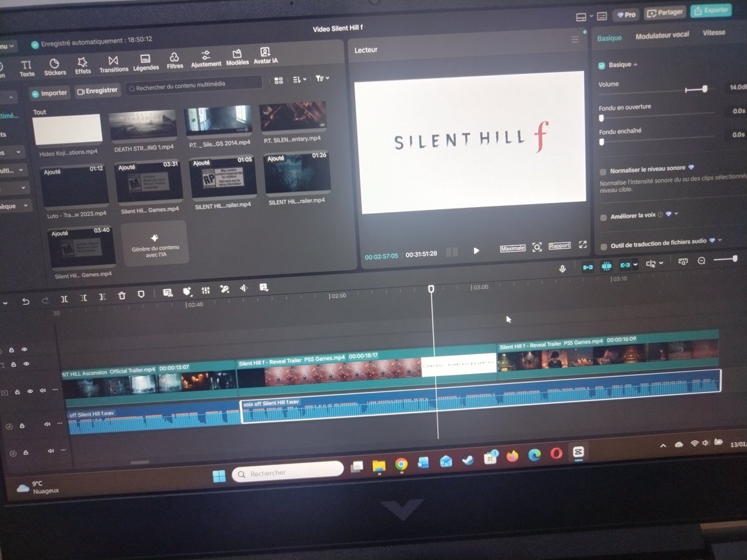The height and width of the screenshot is (560, 747).
Task: Click the snapshot frame icon in player
Action: (537, 247)
